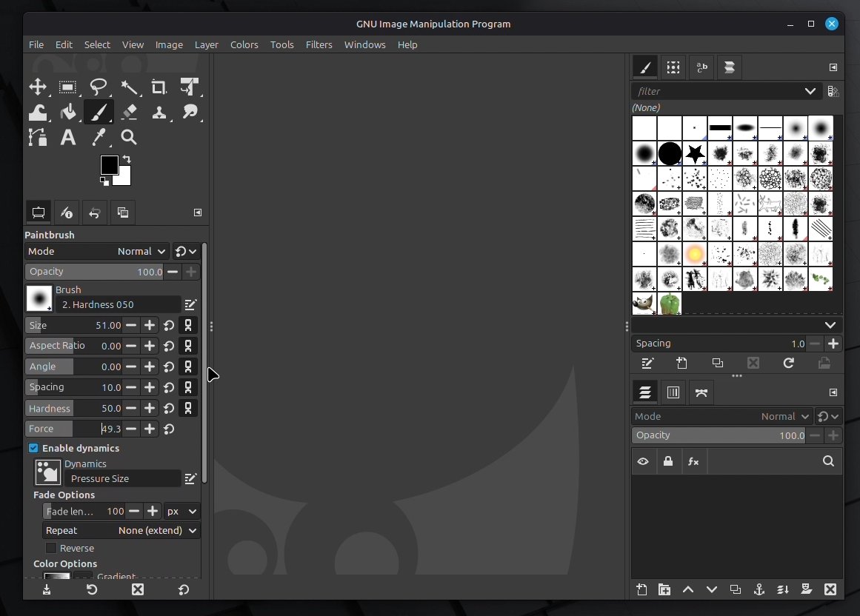860x616 pixels.
Task: Reset Hardness to default value
Action: (169, 409)
